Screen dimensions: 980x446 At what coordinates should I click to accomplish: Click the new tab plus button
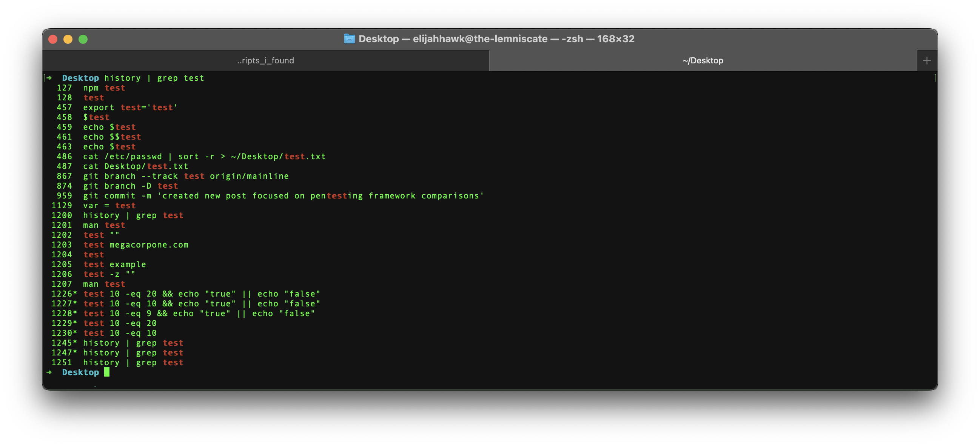(x=927, y=60)
